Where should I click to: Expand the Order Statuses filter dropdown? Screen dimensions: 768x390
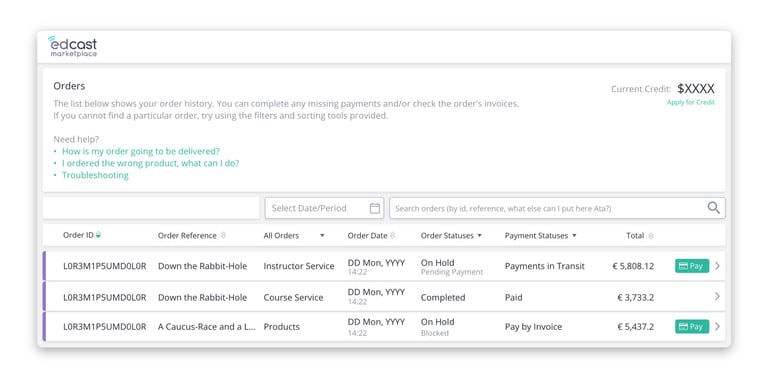point(451,236)
